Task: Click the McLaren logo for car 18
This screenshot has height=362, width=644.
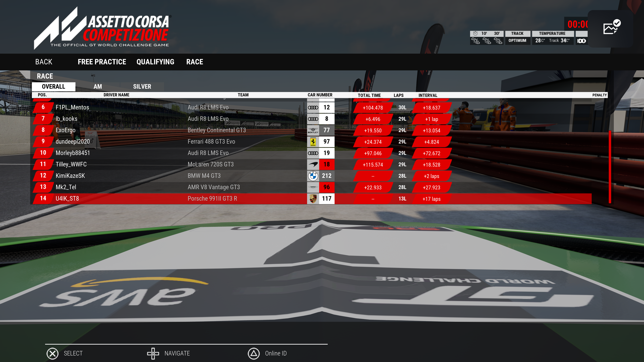Action: (x=313, y=164)
